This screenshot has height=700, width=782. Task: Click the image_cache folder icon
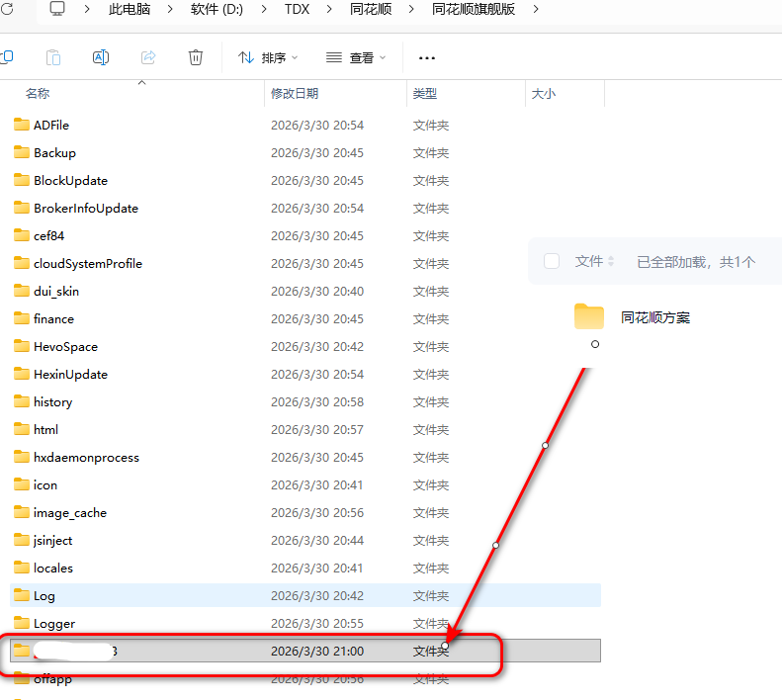22,512
